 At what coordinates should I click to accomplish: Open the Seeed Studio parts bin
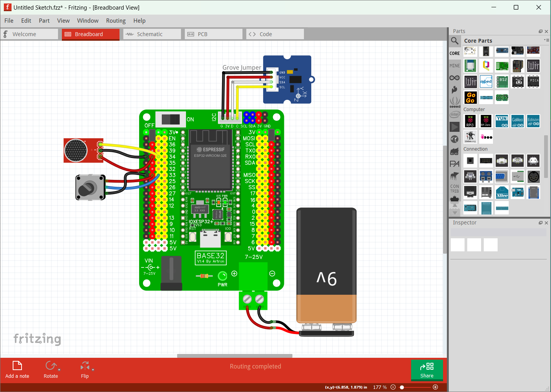coord(455,101)
